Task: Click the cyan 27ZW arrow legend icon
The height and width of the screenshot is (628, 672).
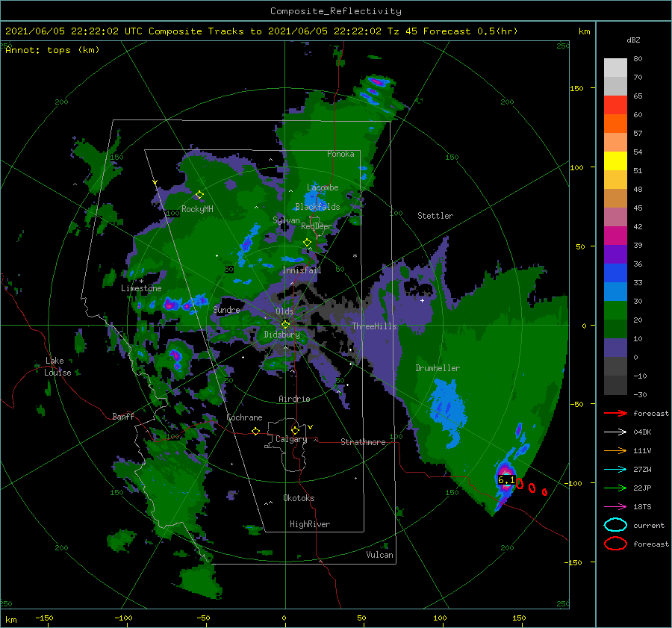Action: pyautogui.click(x=615, y=469)
